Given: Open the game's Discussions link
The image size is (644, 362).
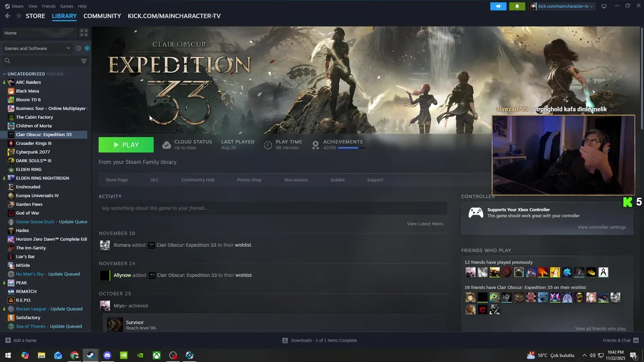Looking at the screenshot, I should point(296,180).
